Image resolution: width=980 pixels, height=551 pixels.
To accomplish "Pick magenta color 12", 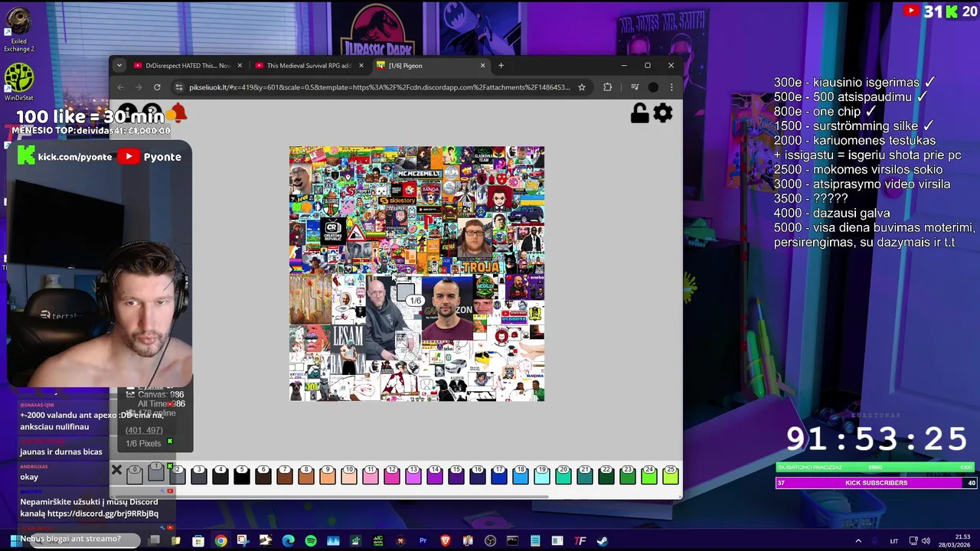I will pyautogui.click(x=391, y=474).
